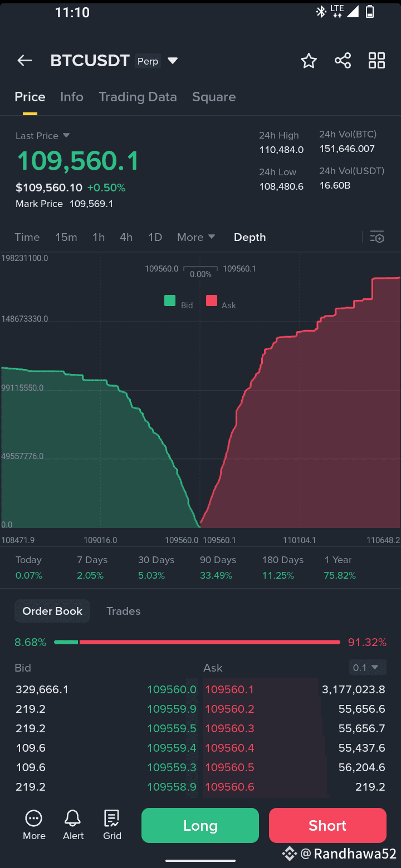Image resolution: width=401 pixels, height=868 pixels.
Task: Open chart settings icon beside Depth
Action: pos(377,237)
